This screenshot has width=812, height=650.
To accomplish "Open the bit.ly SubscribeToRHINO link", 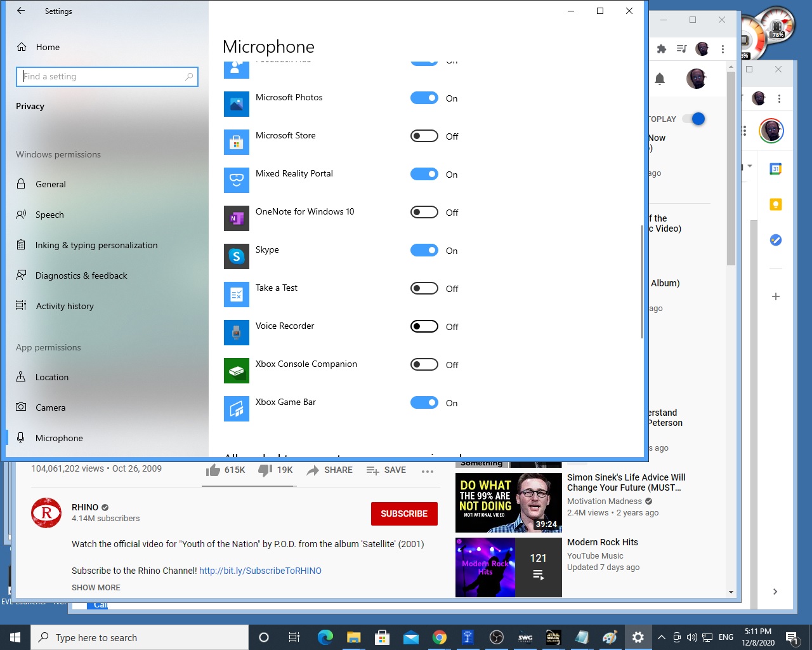I will click(x=260, y=571).
